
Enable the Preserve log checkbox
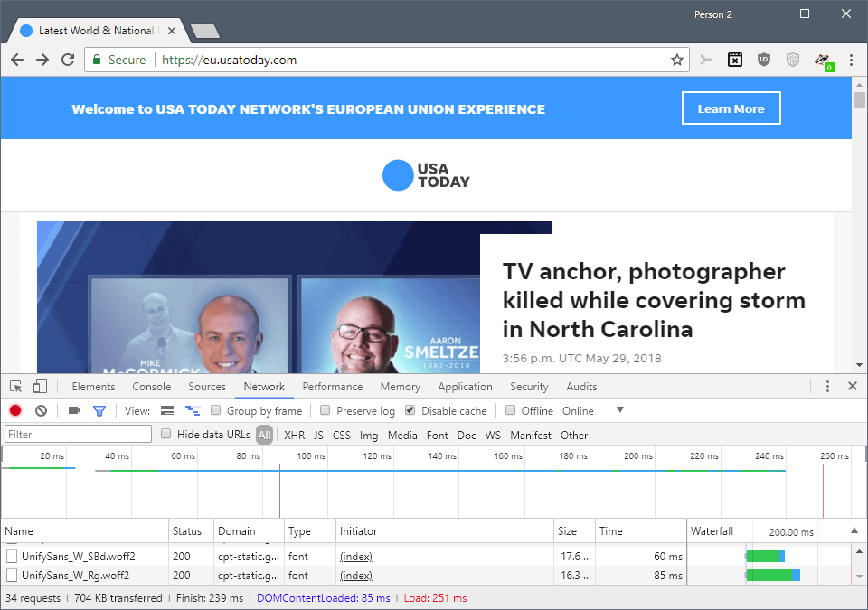point(325,410)
